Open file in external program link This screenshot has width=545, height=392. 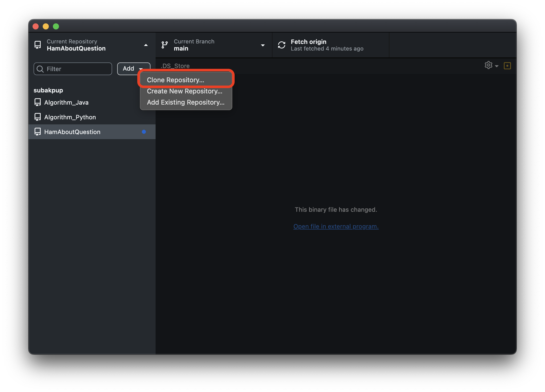[336, 226]
